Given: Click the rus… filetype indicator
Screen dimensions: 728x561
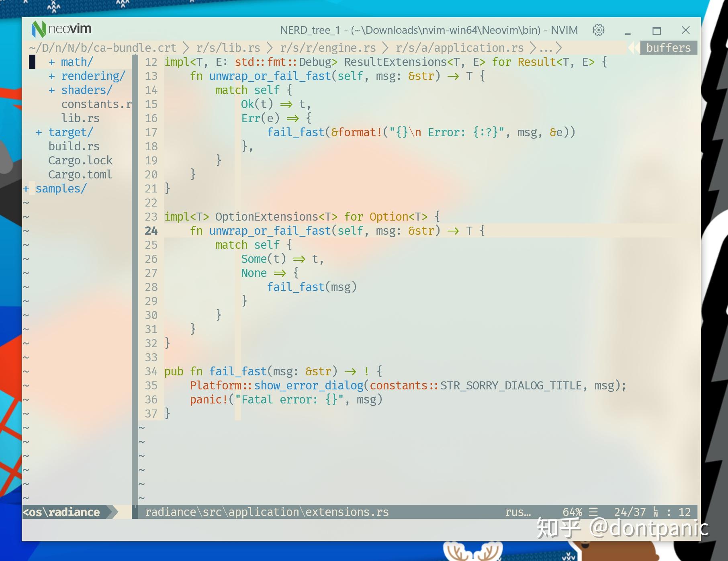Looking at the screenshot, I should (x=518, y=512).
